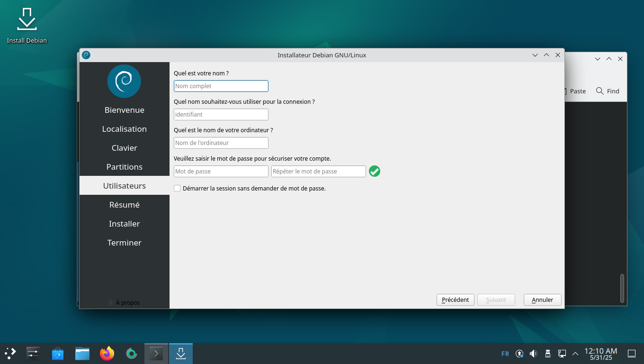This screenshot has width=644, height=364.
Task: Open the system updates tray icon
Action: pos(519,354)
